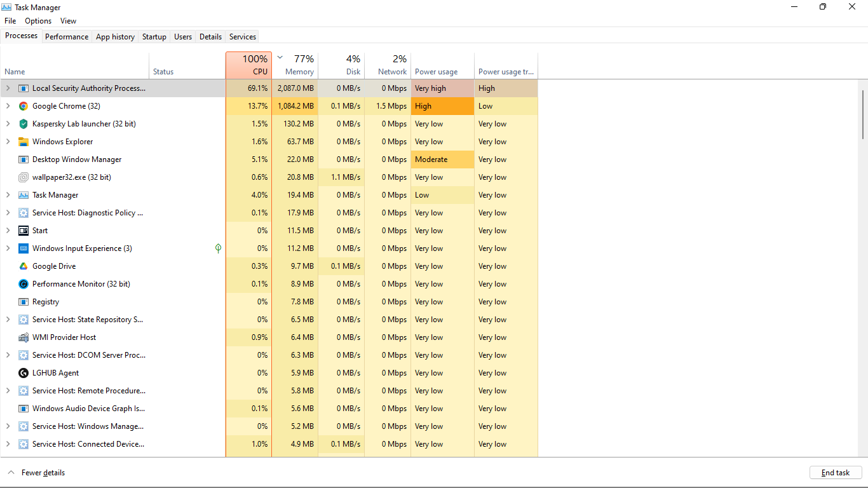The height and width of the screenshot is (488, 868).
Task: Sort by the Disk column header
Action: (x=341, y=65)
